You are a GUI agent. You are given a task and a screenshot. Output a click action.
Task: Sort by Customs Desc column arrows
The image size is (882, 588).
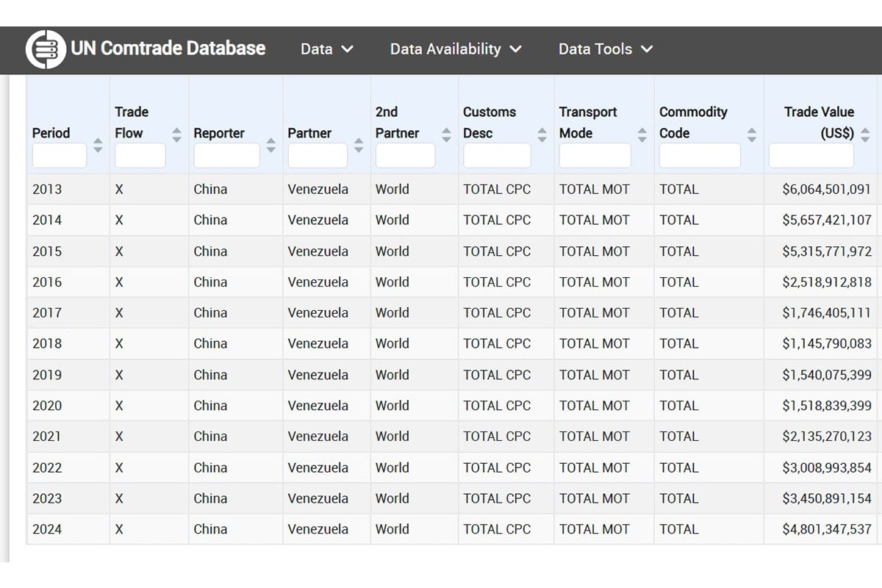pyautogui.click(x=542, y=135)
